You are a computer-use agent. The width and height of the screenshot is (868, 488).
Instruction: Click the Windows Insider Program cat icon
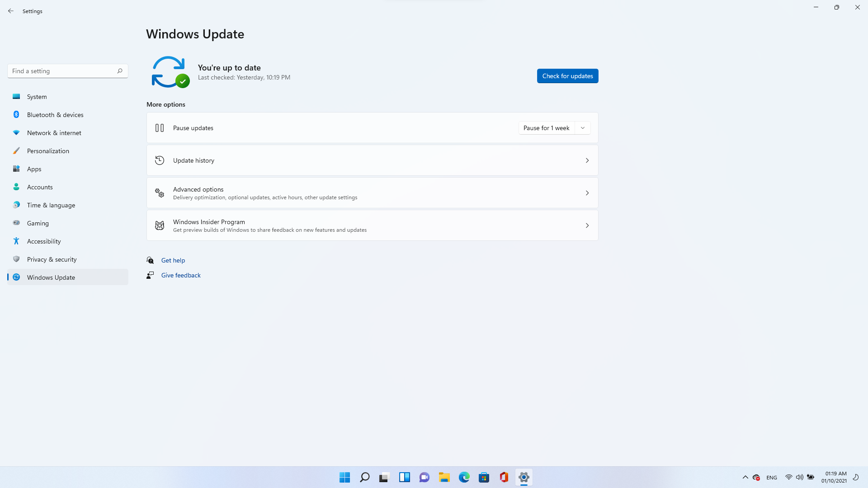tap(160, 225)
